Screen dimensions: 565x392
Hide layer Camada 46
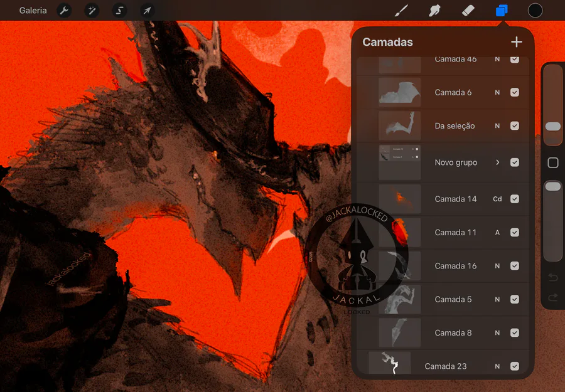pyautogui.click(x=515, y=60)
